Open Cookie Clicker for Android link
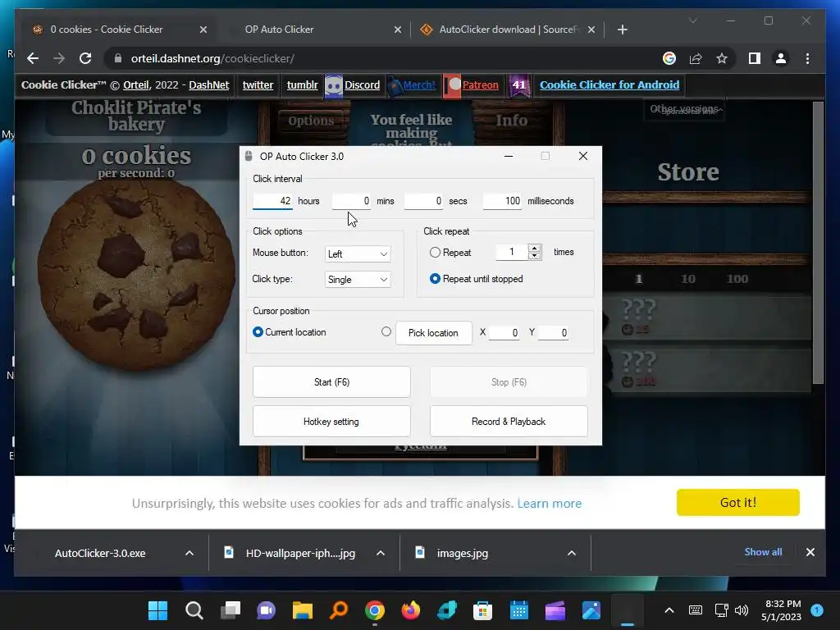This screenshot has height=630, width=840. 609,84
